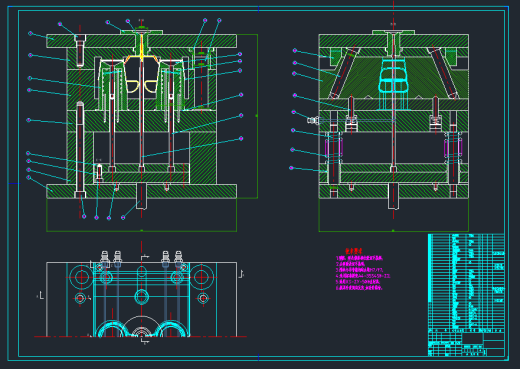Click the leftmost cooling fitting atop the plan view
520x369 pixels.
click(105, 258)
